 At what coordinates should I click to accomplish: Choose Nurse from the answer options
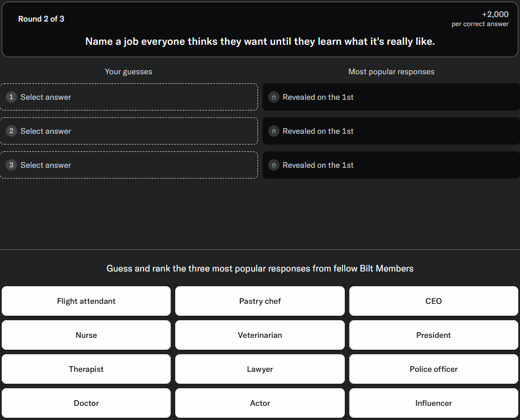click(x=86, y=335)
